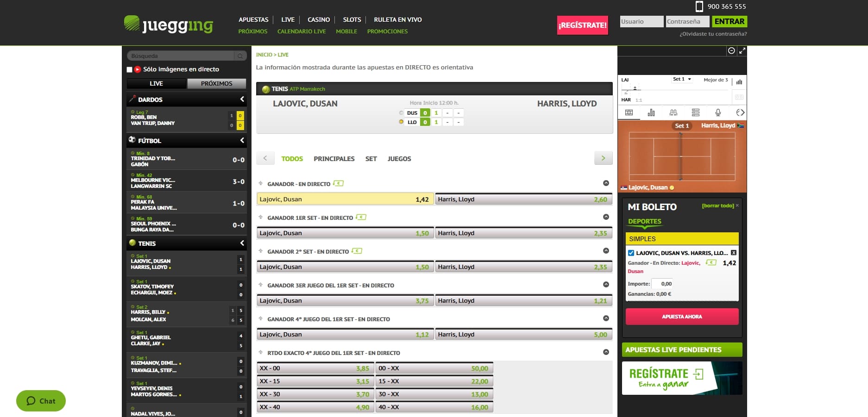868x417 pixels.
Task: Collapse the TENIS section in sidebar
Action: pos(242,243)
